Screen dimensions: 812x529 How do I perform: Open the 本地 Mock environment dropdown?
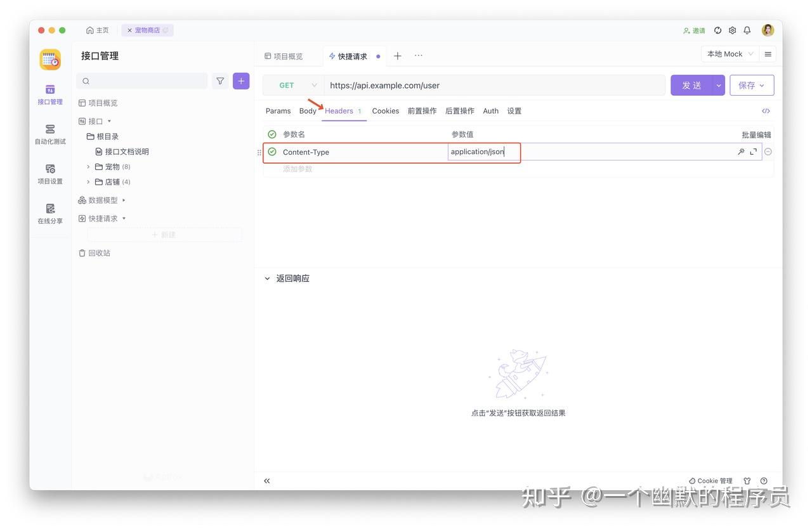click(730, 54)
